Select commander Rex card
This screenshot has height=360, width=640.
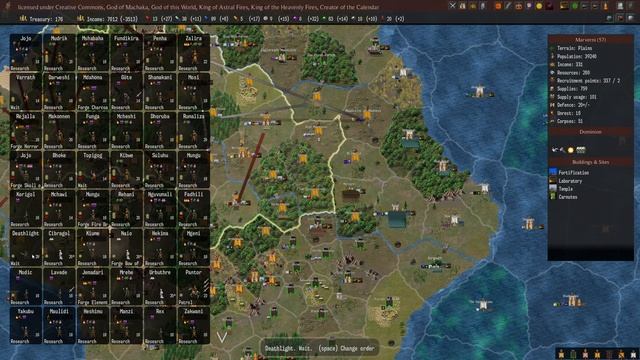click(160, 326)
